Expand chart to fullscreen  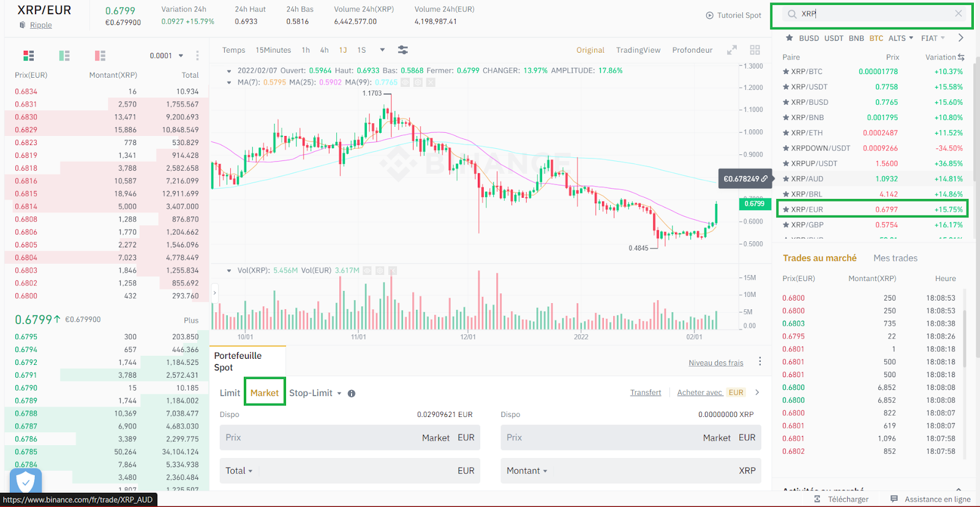(x=732, y=50)
